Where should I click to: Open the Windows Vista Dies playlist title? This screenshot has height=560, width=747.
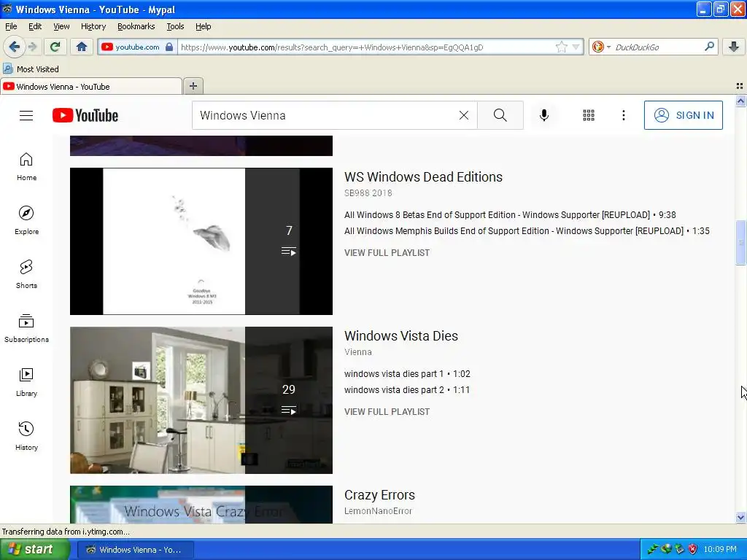[401, 335]
